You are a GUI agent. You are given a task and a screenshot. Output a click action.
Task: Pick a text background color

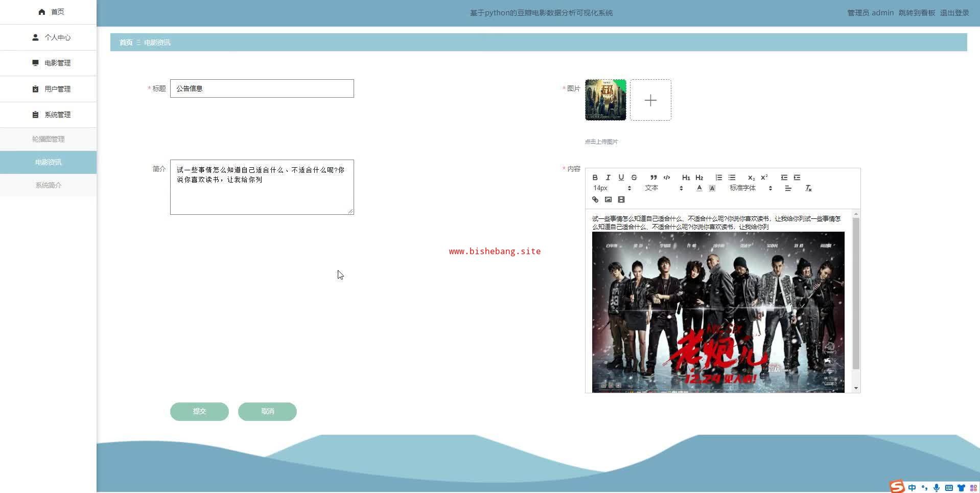tap(712, 188)
